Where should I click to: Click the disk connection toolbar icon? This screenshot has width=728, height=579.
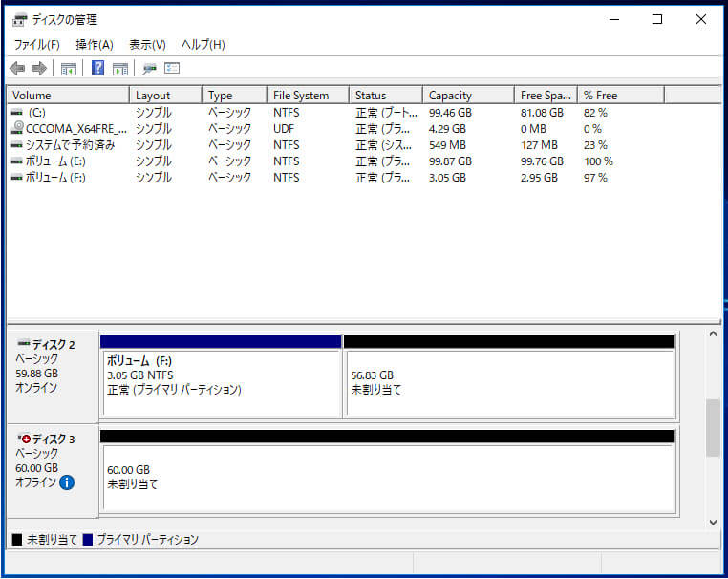coord(149,69)
